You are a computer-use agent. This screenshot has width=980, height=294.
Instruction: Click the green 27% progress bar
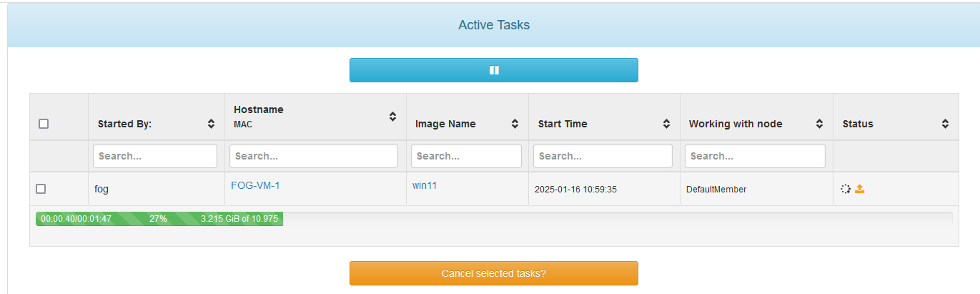tap(159, 219)
